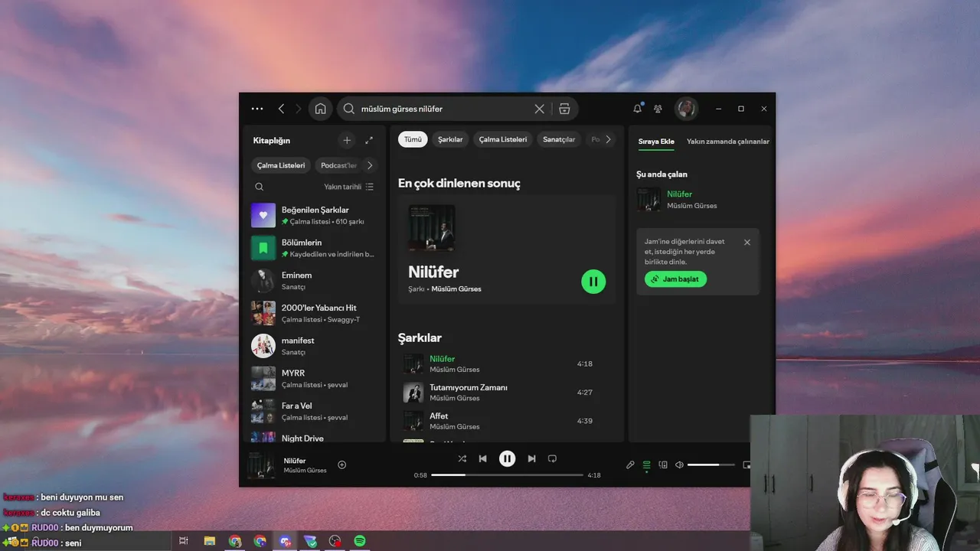Pause playback in the bottom player bar
The width and height of the screenshot is (980, 551).
[x=507, y=458]
